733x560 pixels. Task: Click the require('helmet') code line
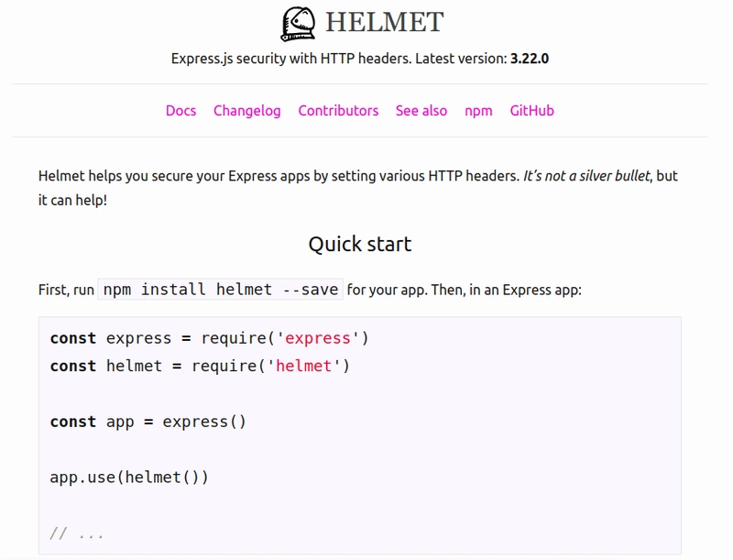click(200, 366)
